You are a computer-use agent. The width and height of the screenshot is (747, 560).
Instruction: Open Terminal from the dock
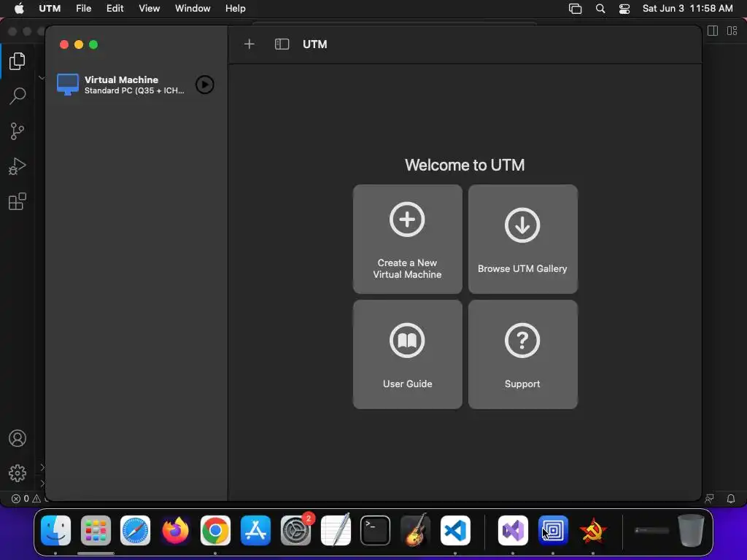pos(376,531)
